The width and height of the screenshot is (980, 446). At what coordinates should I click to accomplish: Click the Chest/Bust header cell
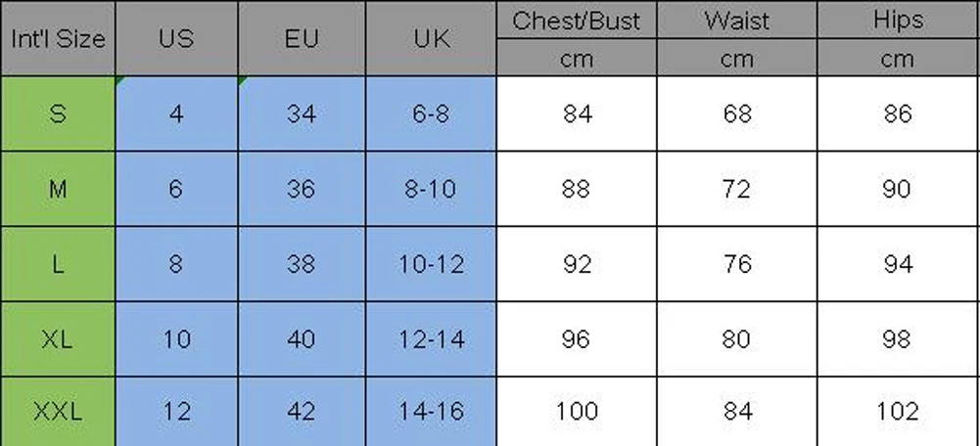[x=577, y=20]
